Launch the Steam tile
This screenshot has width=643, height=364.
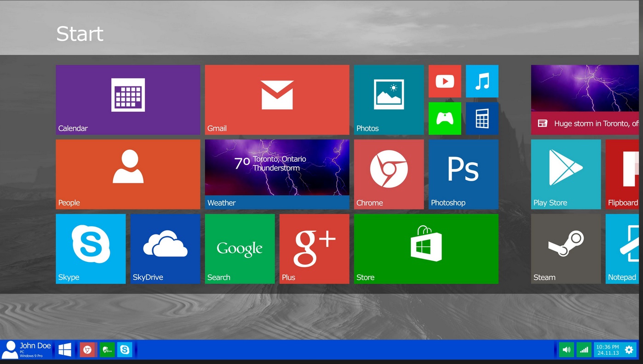tap(566, 249)
